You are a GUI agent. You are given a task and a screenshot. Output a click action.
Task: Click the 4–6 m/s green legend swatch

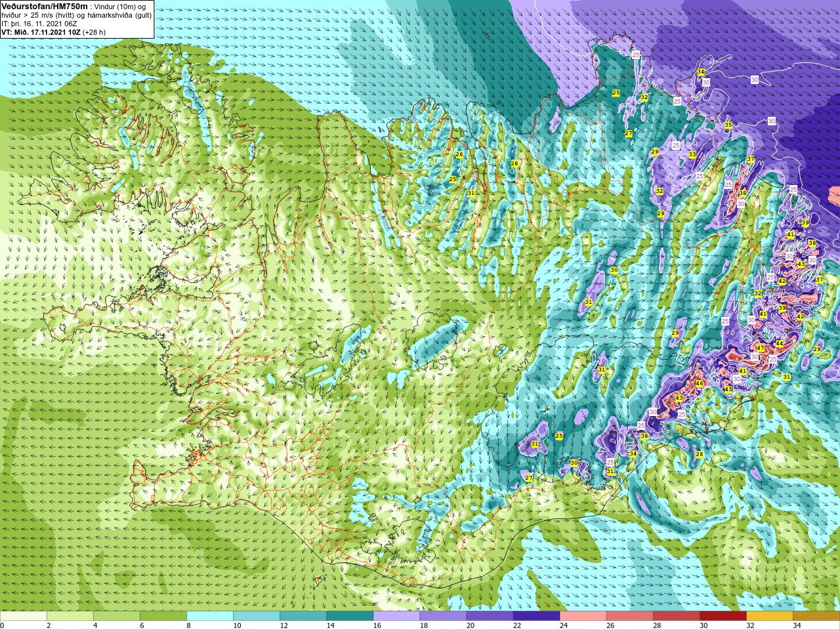[x=117, y=616]
